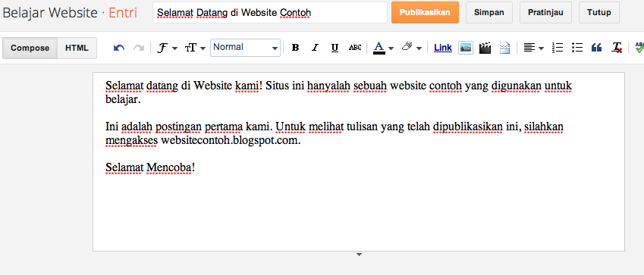This screenshot has width=644, height=275.
Task: Click the Entri label in header
Action: point(123,13)
